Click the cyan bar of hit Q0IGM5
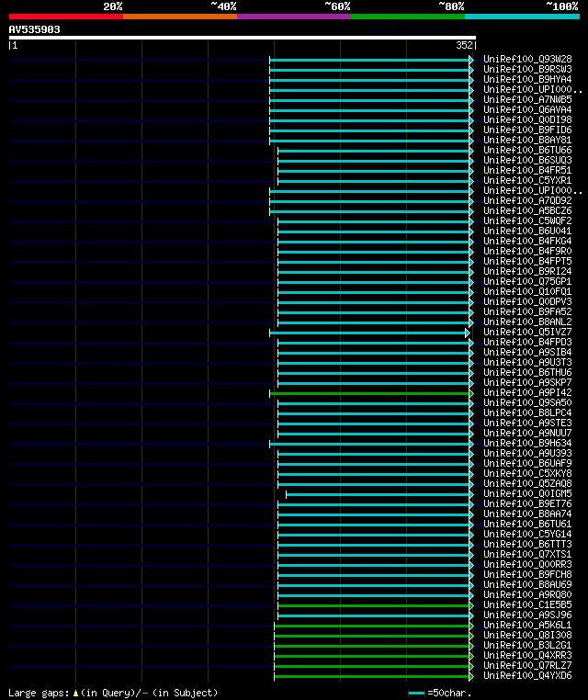 point(380,494)
